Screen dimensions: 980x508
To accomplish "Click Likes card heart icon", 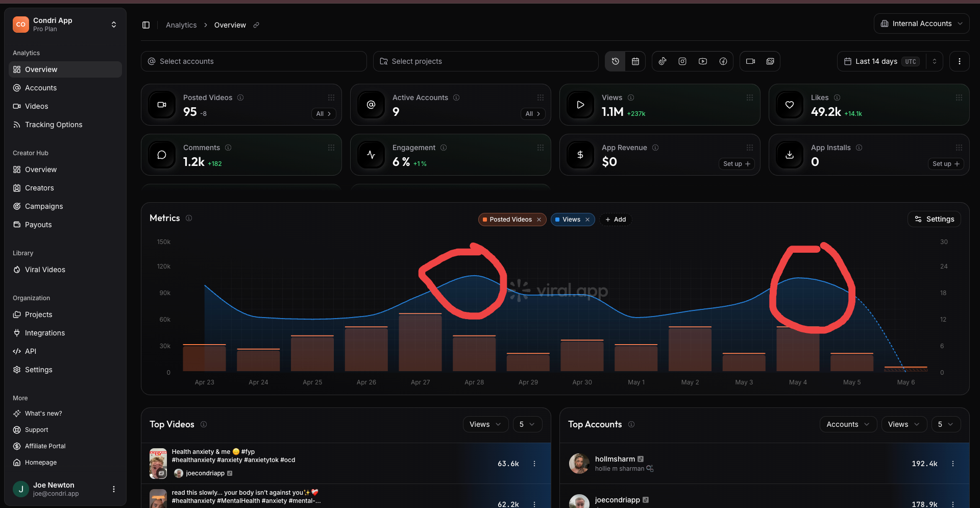I will (790, 105).
